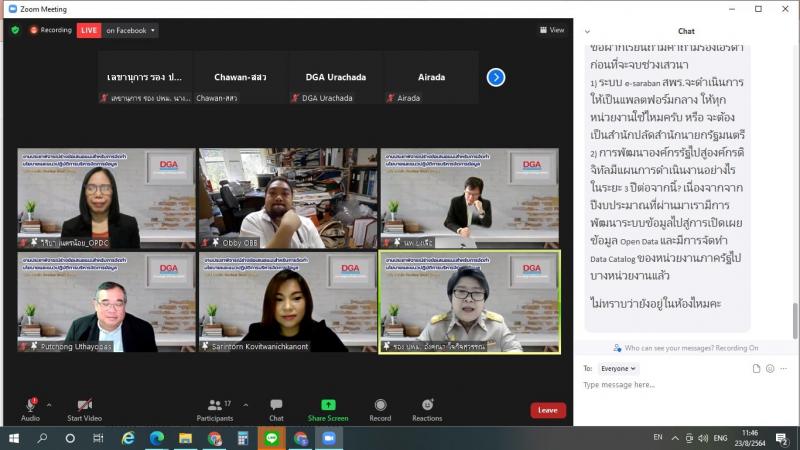Open File Explorer from taskbar
Viewport: 800px width, 450px height.
pos(185,438)
